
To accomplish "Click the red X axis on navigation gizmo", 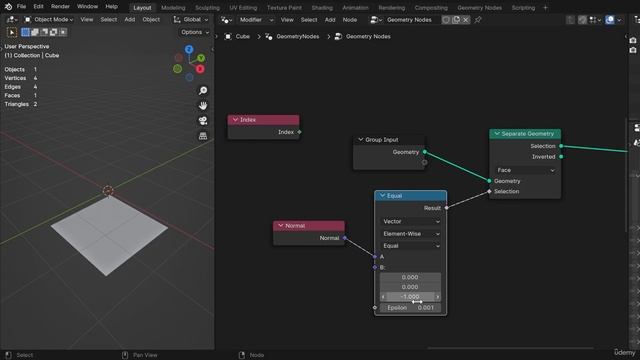I will [x=200, y=69].
